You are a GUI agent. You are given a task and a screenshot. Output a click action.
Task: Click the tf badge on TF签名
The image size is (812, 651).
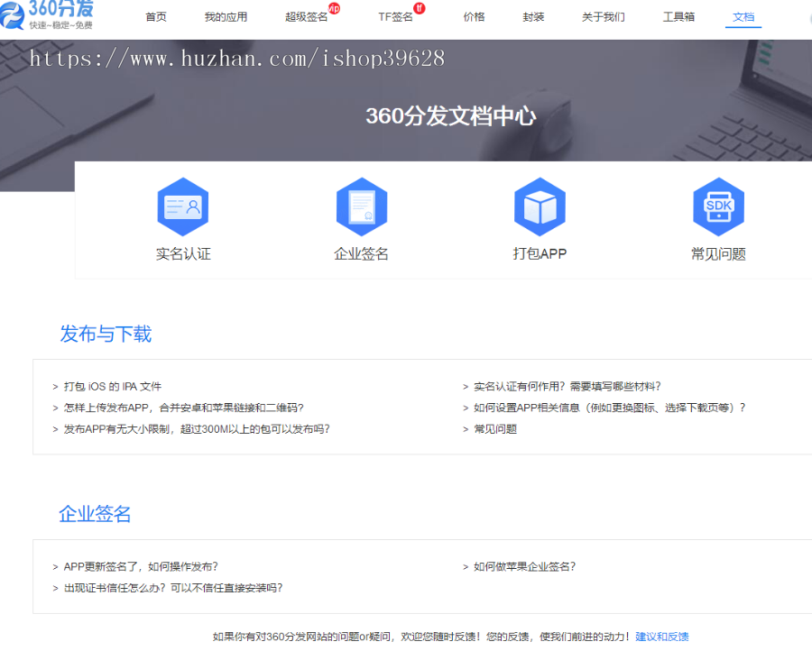420,8
